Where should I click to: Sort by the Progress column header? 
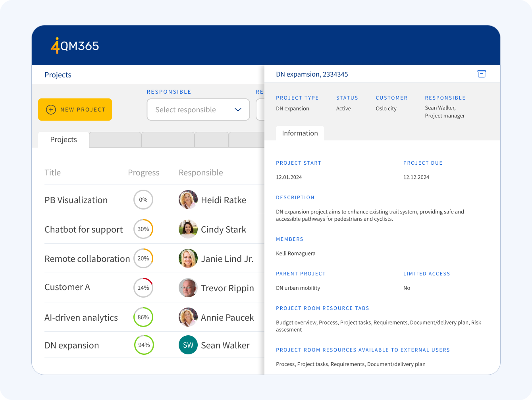click(x=143, y=173)
